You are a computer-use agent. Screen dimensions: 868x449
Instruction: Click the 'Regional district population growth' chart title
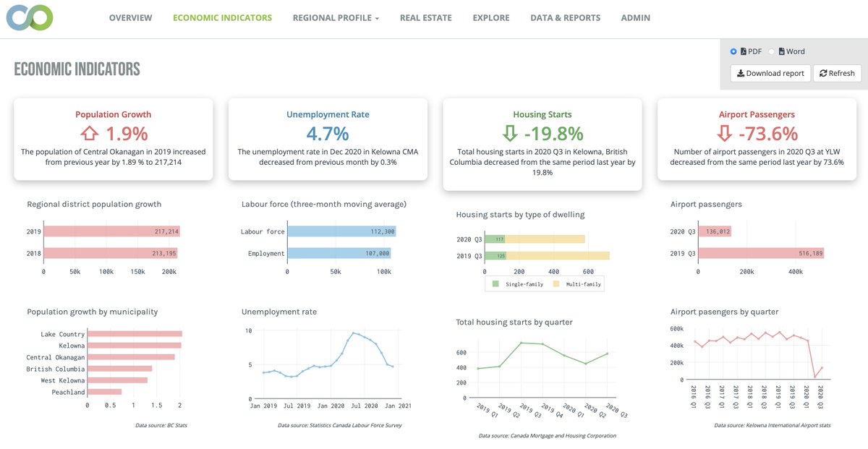click(94, 204)
